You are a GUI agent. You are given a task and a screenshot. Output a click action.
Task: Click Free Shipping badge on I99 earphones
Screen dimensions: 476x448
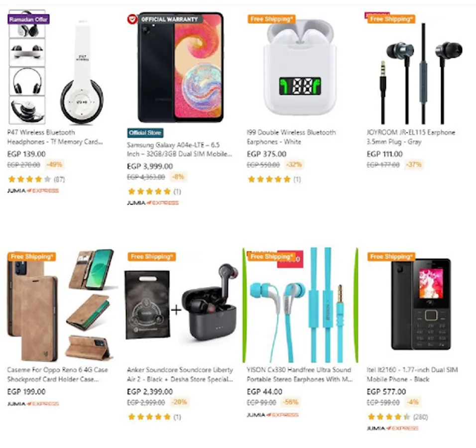tap(271, 19)
